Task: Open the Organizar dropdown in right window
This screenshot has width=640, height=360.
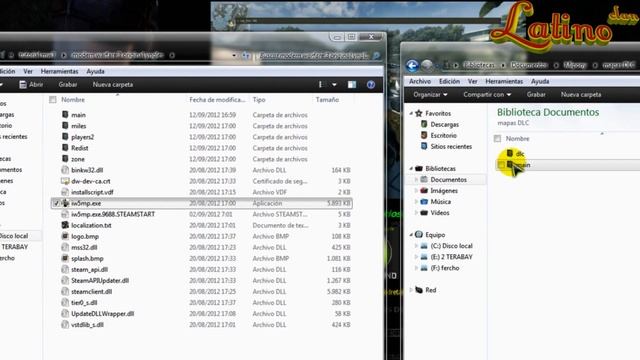Action: tap(430, 94)
